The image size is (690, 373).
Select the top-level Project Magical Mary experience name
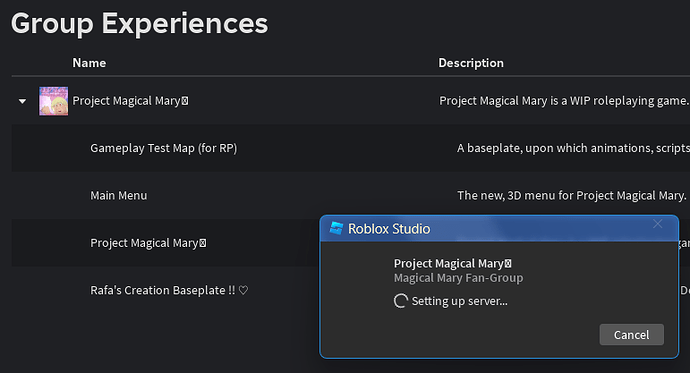pyautogui.click(x=130, y=101)
